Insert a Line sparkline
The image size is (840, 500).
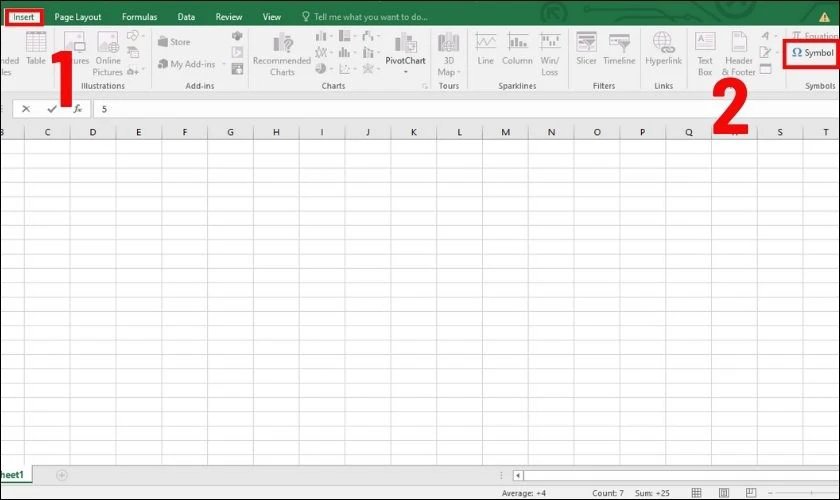coord(485,49)
